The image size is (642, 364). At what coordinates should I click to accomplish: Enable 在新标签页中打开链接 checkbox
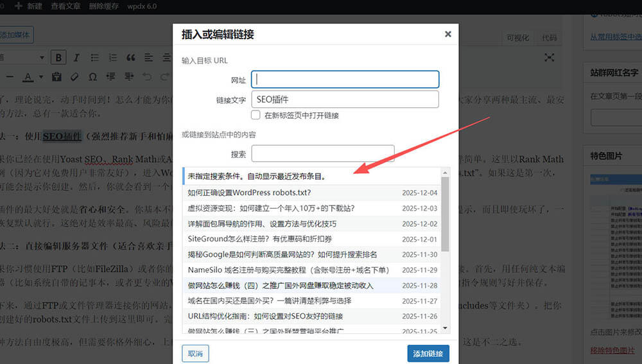point(256,116)
